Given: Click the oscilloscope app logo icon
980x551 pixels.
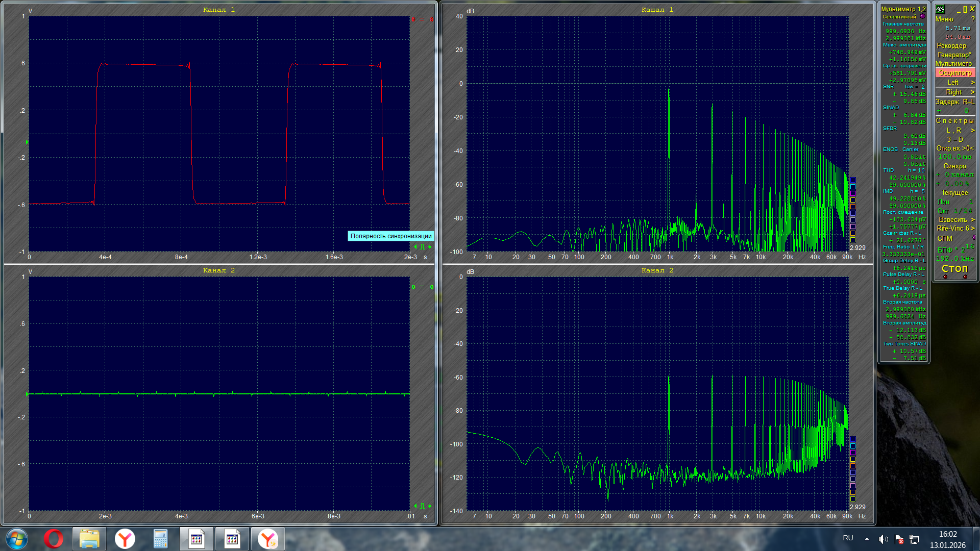Looking at the screenshot, I should pyautogui.click(x=940, y=9).
